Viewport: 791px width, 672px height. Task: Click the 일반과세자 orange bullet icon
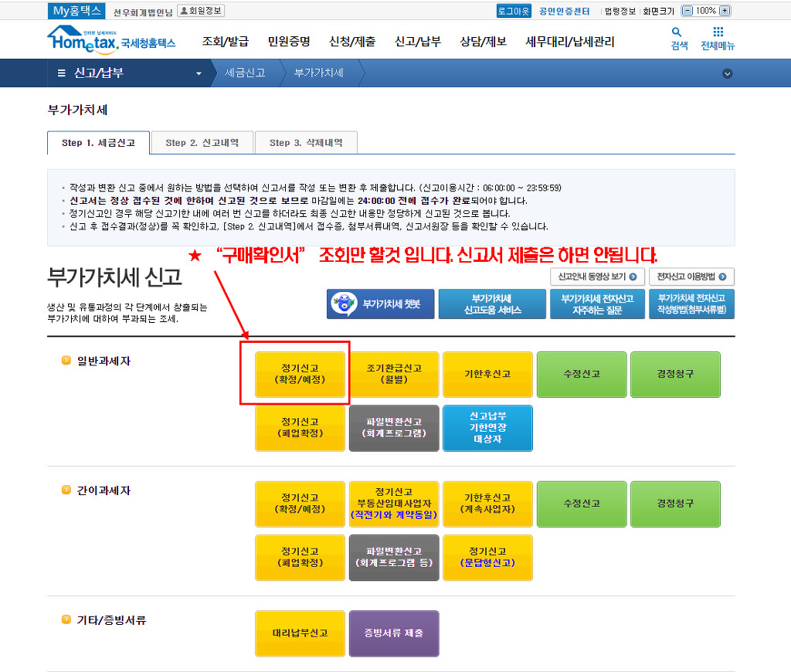(66, 360)
